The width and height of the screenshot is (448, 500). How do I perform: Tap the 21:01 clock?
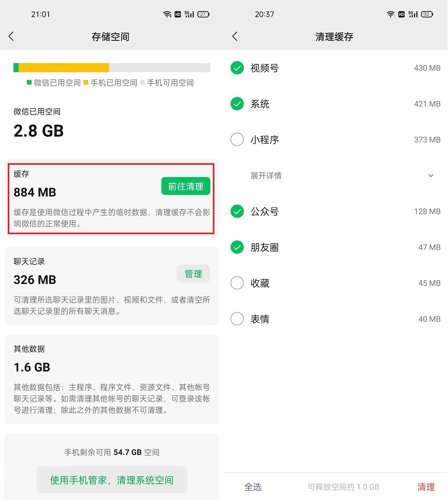40,15
